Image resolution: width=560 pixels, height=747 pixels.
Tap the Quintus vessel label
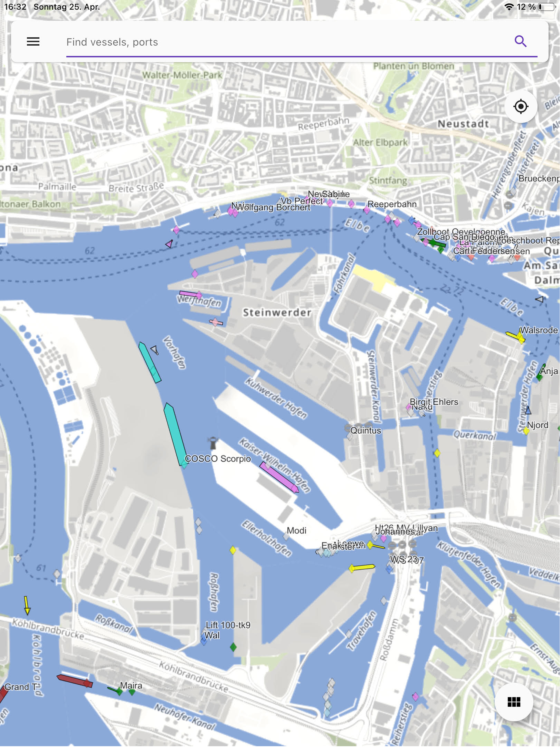click(366, 430)
